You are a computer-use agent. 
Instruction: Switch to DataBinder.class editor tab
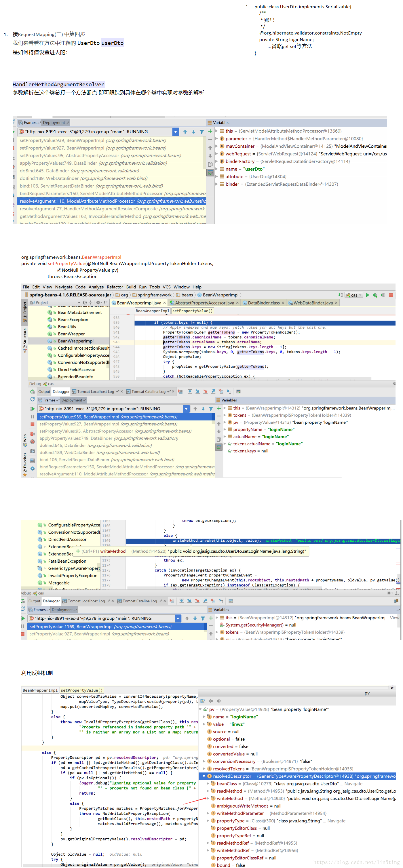(263, 302)
